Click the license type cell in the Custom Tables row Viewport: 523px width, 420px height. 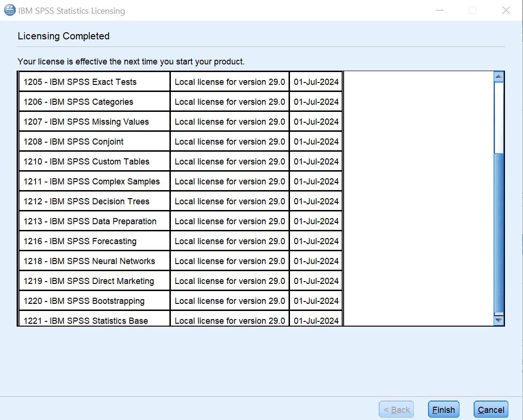[230, 162]
